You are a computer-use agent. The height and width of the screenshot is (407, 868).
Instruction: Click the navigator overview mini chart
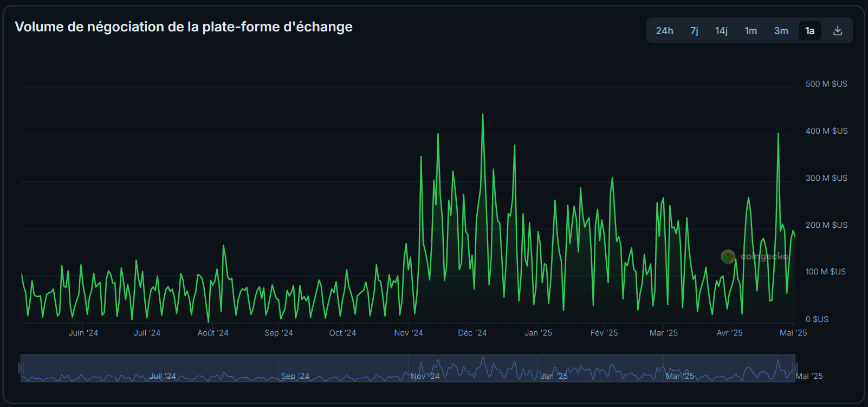[x=408, y=369]
